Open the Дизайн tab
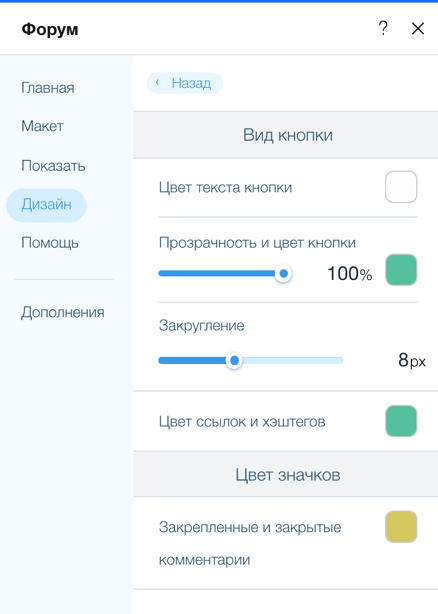This screenshot has height=614, width=438. pos(46,205)
